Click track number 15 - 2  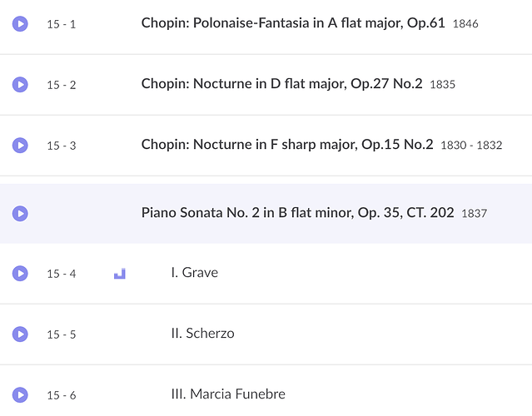click(62, 85)
